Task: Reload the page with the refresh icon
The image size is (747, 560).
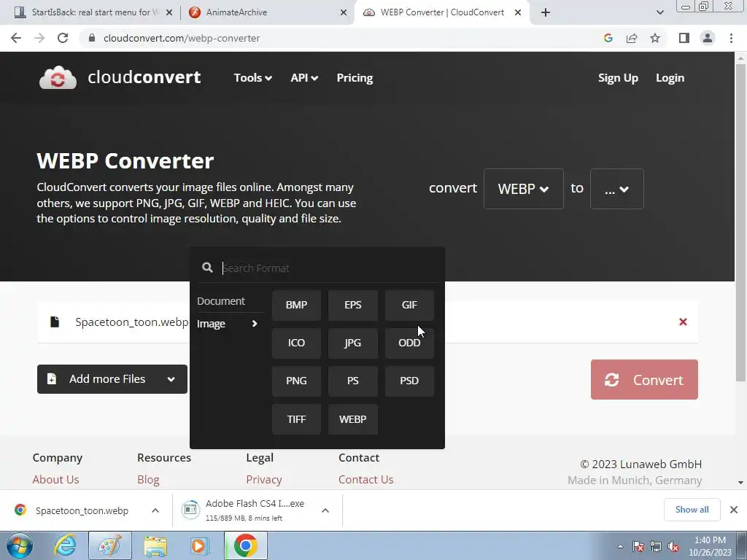Action: click(x=63, y=38)
